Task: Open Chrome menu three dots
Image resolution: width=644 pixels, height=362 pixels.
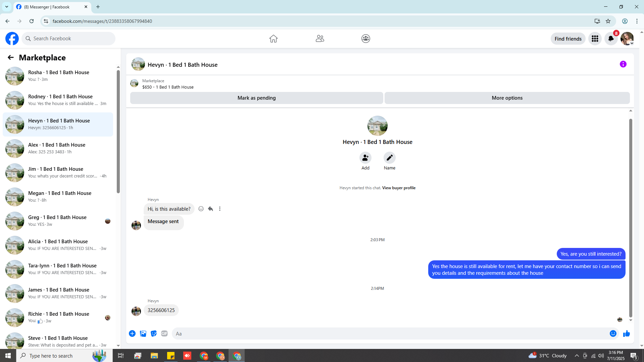Action: (x=637, y=21)
